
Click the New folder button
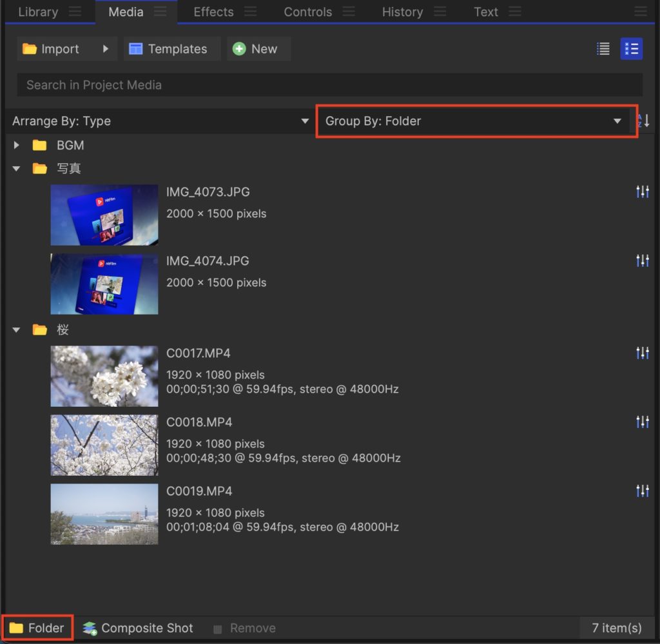click(x=37, y=628)
